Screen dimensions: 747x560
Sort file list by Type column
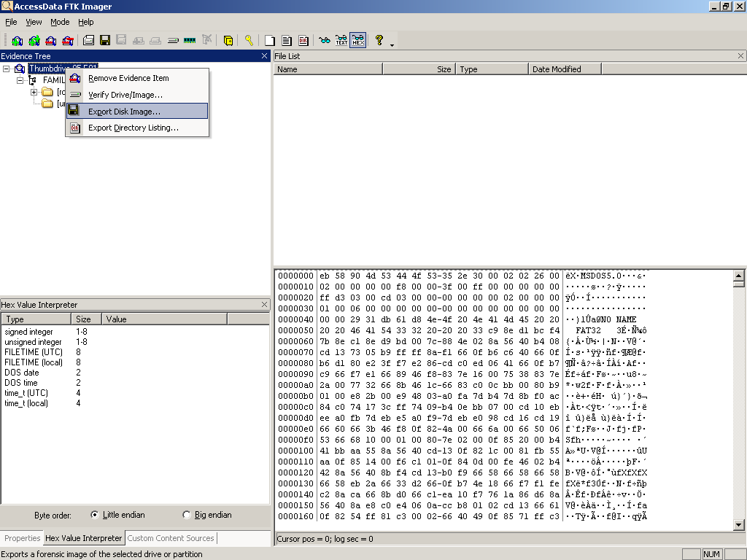pyautogui.click(x=492, y=69)
